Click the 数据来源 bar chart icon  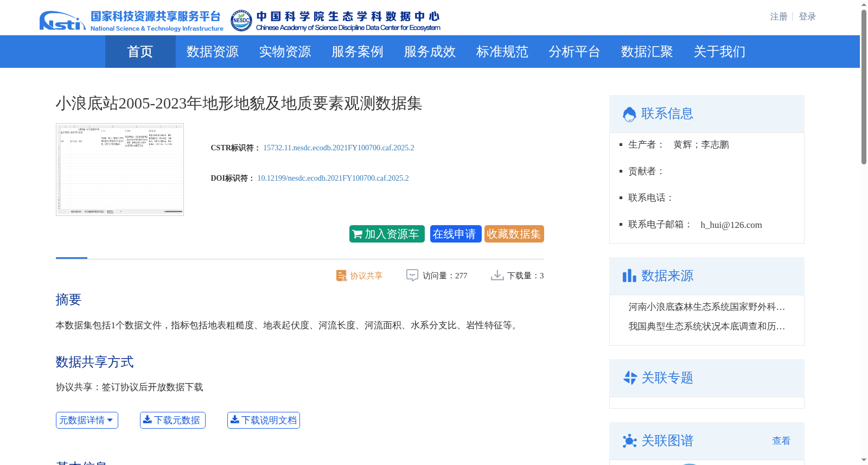(629, 276)
